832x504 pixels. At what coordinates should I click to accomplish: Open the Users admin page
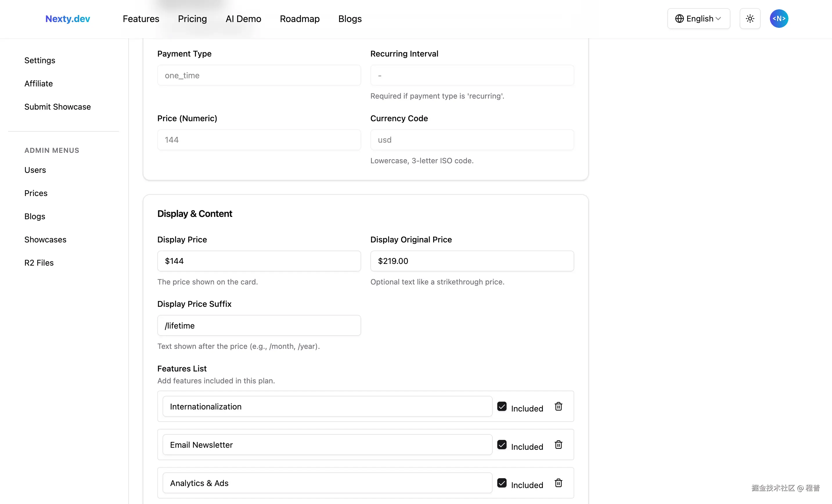(x=35, y=170)
